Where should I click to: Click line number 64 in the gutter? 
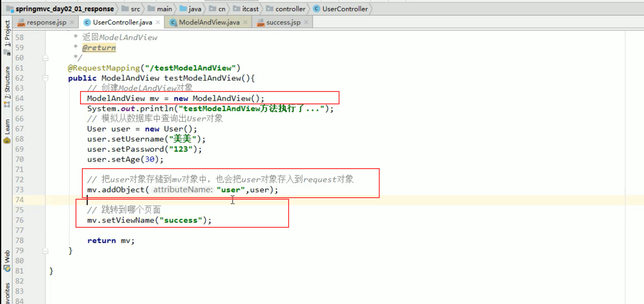(19, 98)
